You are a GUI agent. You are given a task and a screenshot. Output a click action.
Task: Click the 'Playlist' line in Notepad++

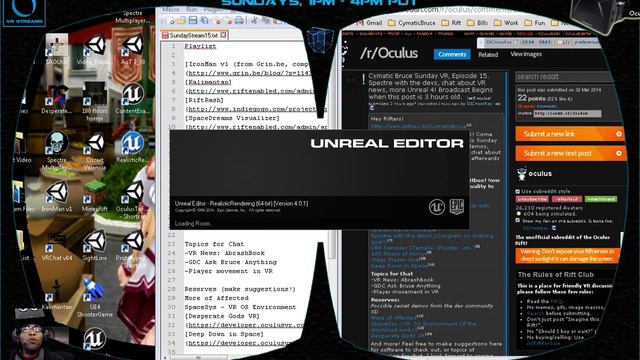pyautogui.click(x=200, y=46)
